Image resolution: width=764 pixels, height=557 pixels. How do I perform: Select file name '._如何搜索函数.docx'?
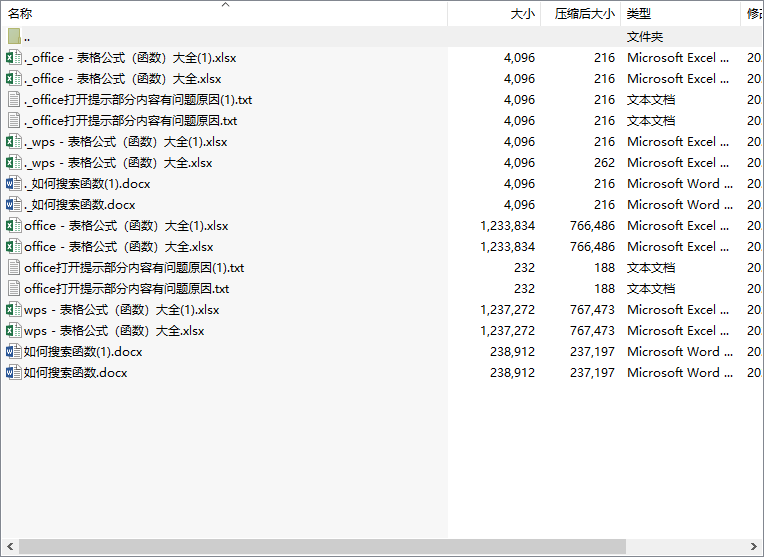click(x=80, y=204)
